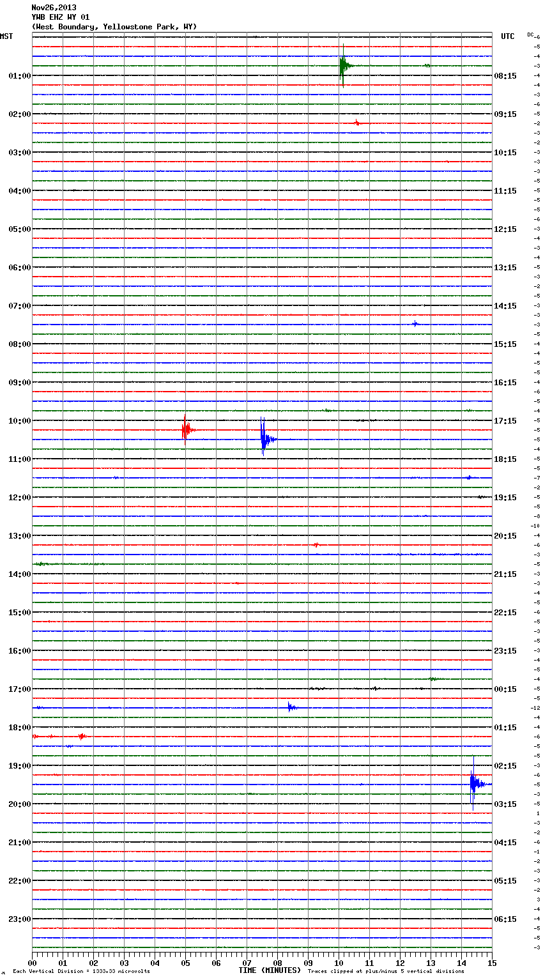Click the large green seismic event near minute 10
Screen dimensions: 543x980
point(343,66)
